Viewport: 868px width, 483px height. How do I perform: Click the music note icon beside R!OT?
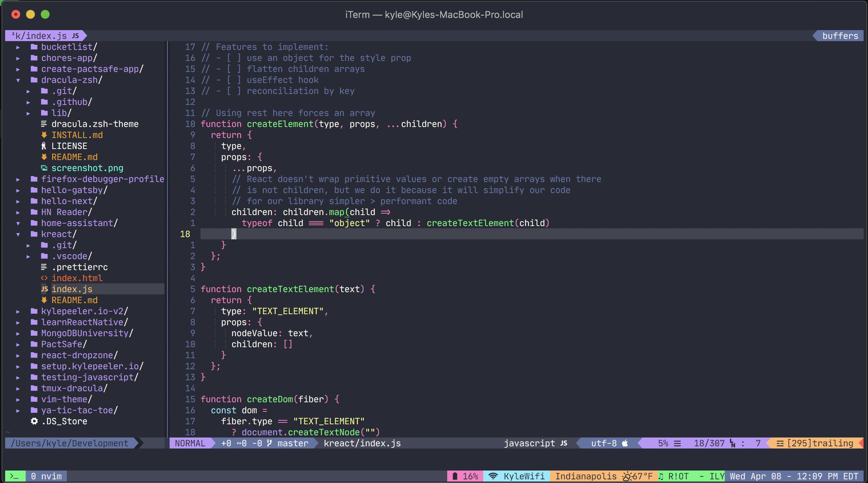pos(661,476)
